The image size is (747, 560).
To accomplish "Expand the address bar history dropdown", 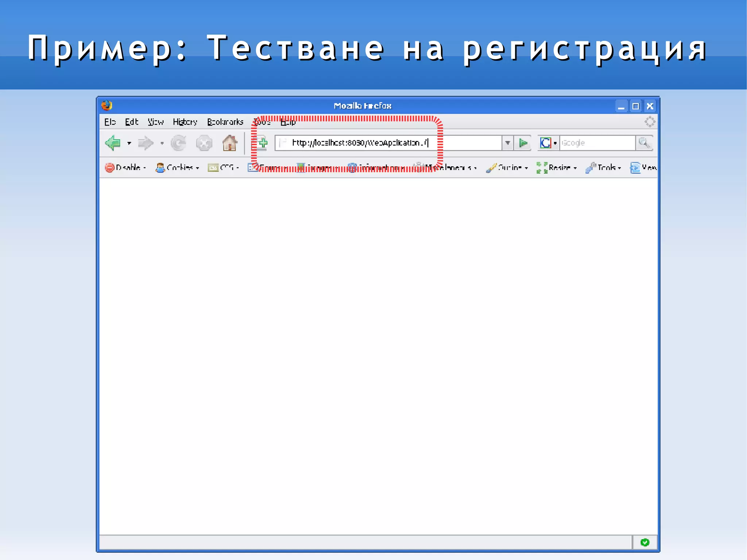I will [508, 143].
